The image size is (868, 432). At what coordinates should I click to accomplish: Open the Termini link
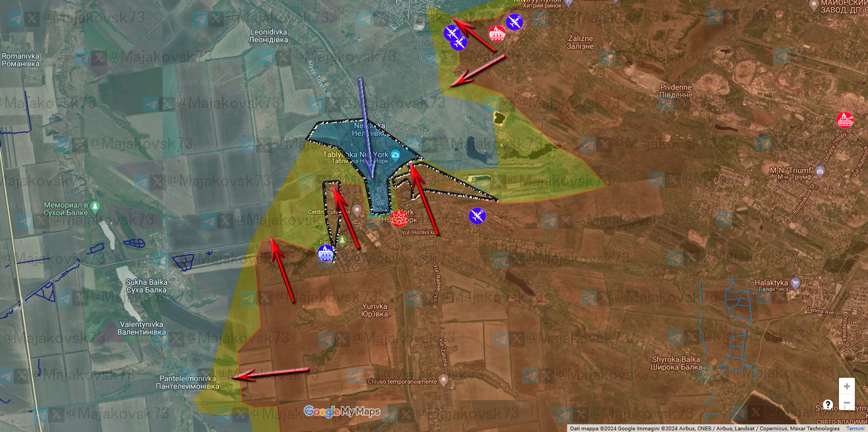coord(855,429)
